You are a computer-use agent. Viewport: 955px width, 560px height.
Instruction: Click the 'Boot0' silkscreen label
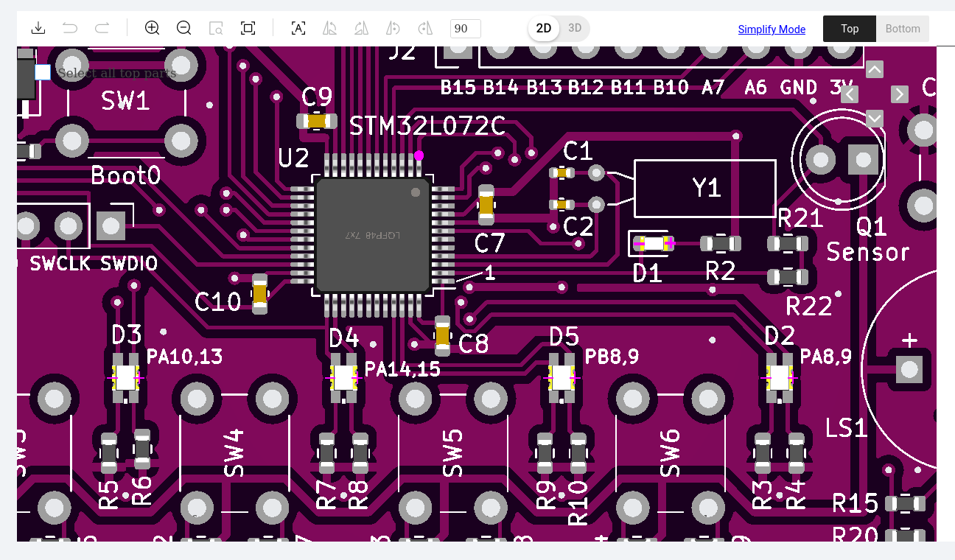coord(125,176)
